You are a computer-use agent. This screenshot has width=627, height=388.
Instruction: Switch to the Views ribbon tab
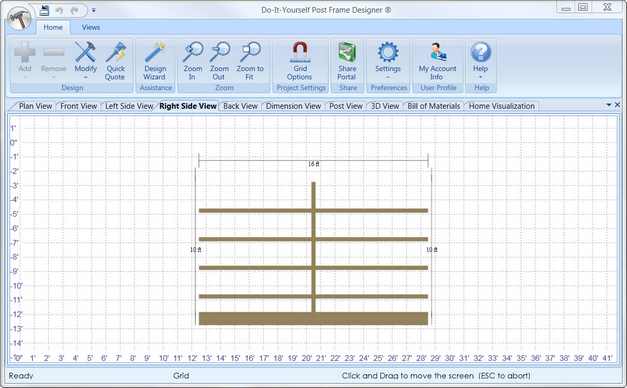[x=91, y=27]
